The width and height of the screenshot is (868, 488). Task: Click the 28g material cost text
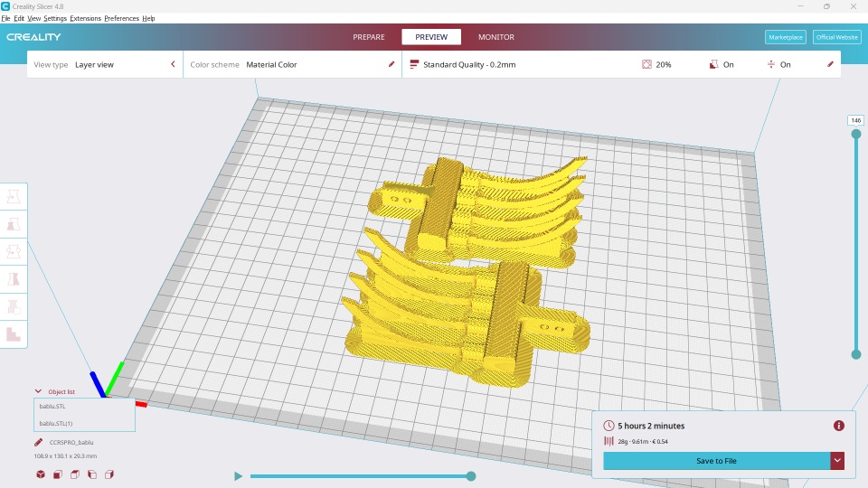pos(643,442)
